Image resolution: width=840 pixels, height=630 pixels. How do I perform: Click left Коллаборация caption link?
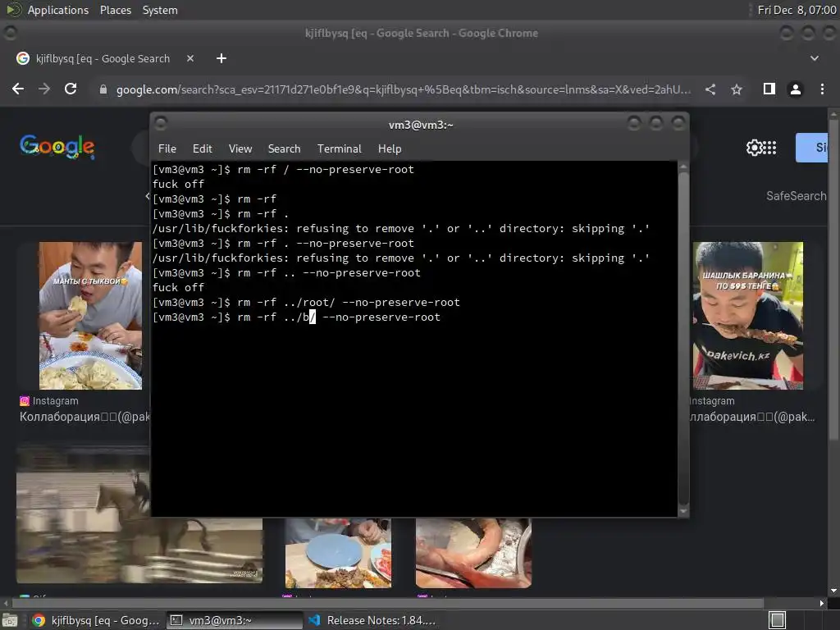pos(84,417)
